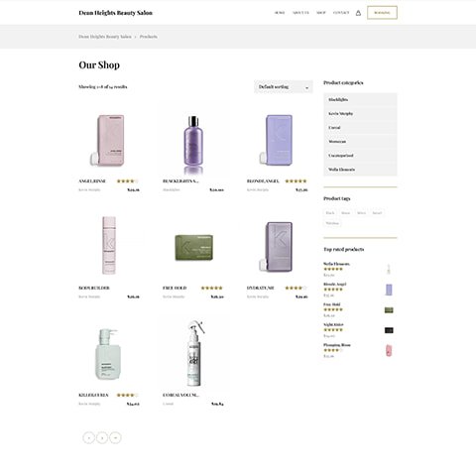Open the Blonde.Angel top rated thumbnail
The image size is (476, 476).
(x=389, y=290)
